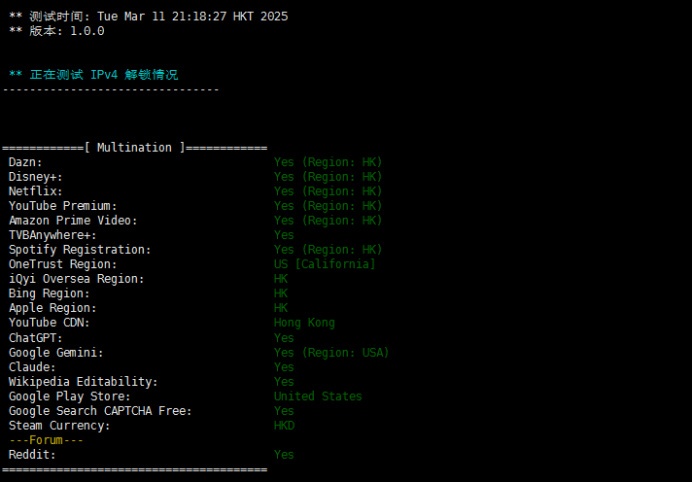
Task: Click the 'United States' value
Action: click(318, 396)
